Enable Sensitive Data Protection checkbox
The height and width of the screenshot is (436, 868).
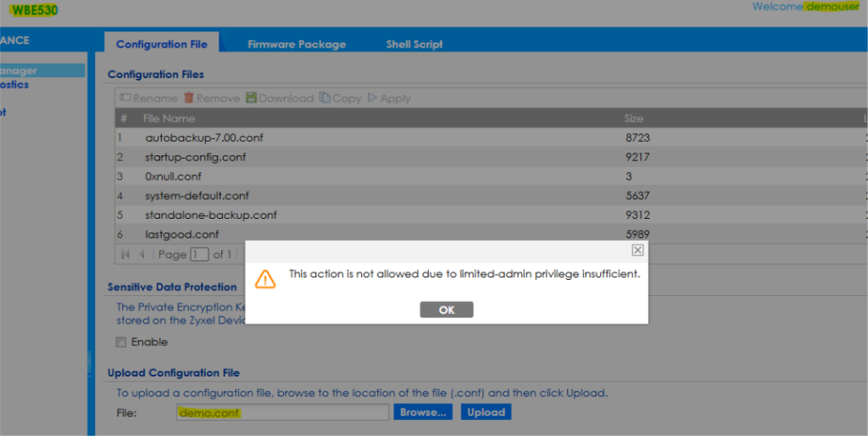coord(121,343)
